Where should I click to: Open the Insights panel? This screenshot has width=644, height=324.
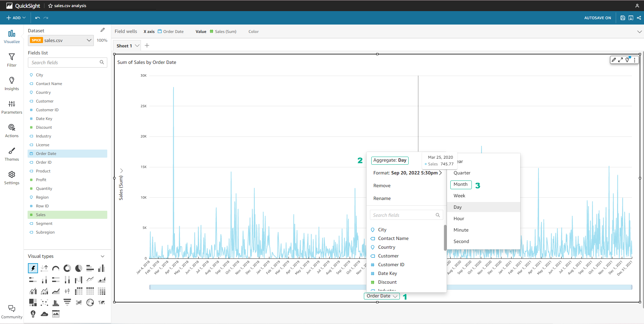point(12,84)
